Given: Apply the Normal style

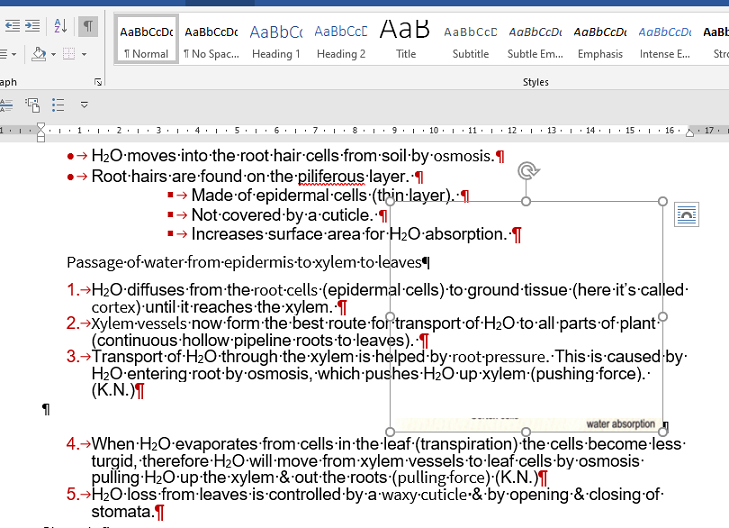Looking at the screenshot, I should pos(146,40).
